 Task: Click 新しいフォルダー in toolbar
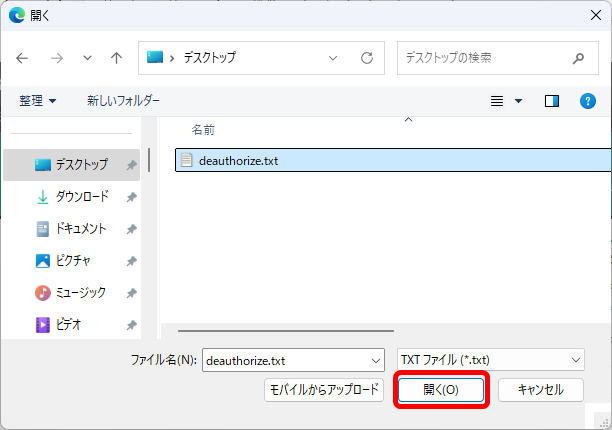(x=123, y=101)
